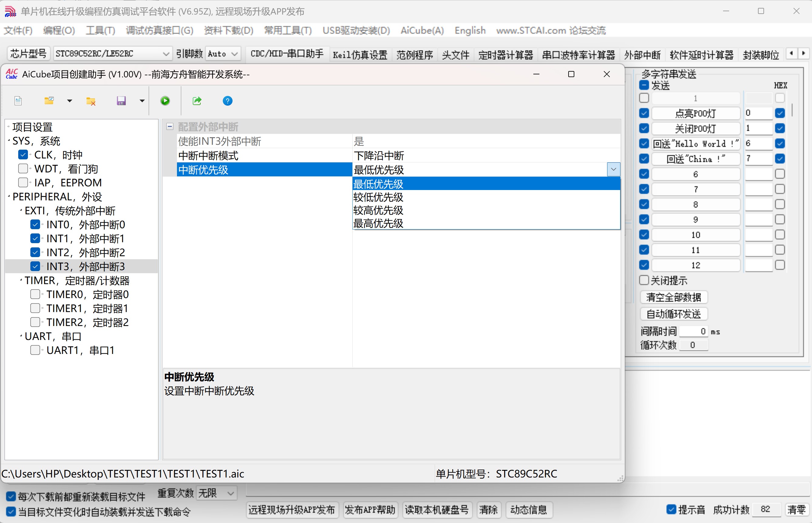The image size is (812, 523).
Task: Click the 点亮P00灯 send button
Action: coord(695,113)
